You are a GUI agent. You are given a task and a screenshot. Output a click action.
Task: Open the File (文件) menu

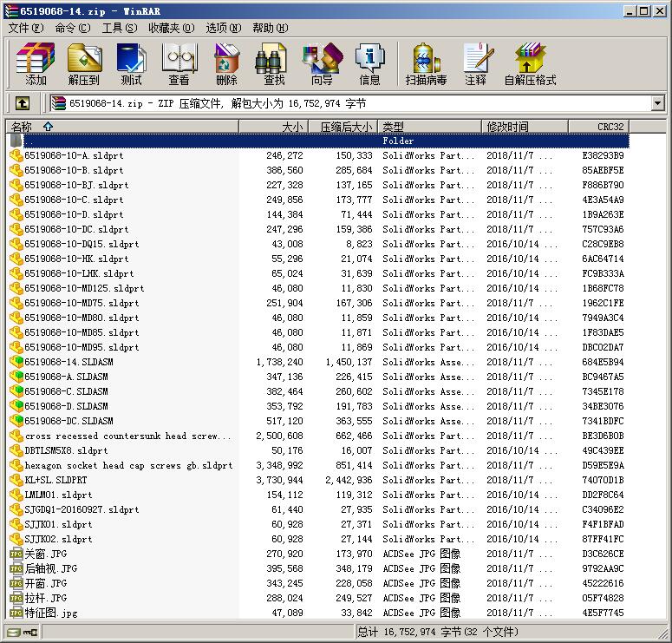[26, 29]
